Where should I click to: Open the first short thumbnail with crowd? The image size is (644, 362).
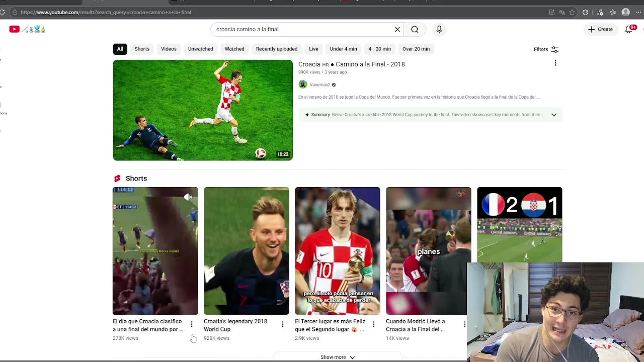pos(155,251)
